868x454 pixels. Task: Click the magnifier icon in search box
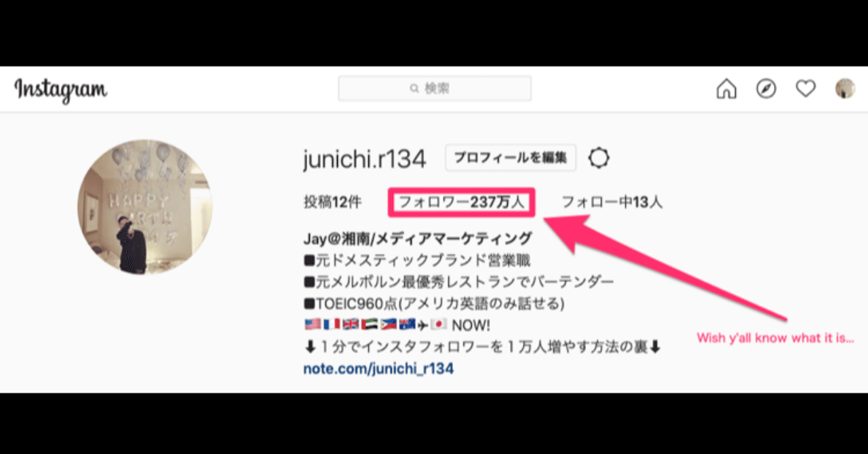414,89
